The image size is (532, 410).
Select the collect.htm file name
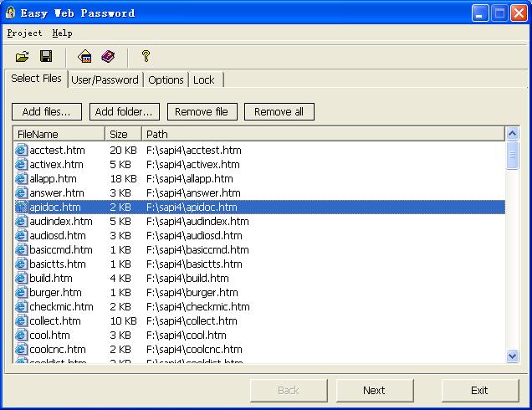pyautogui.click(x=55, y=321)
